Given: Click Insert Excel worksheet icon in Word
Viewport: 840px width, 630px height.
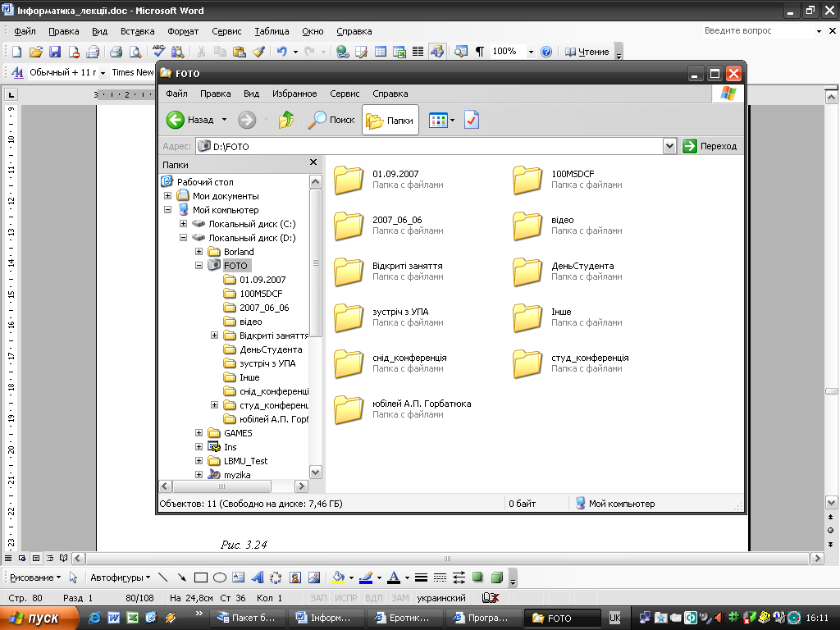Looking at the screenshot, I should coord(399,52).
